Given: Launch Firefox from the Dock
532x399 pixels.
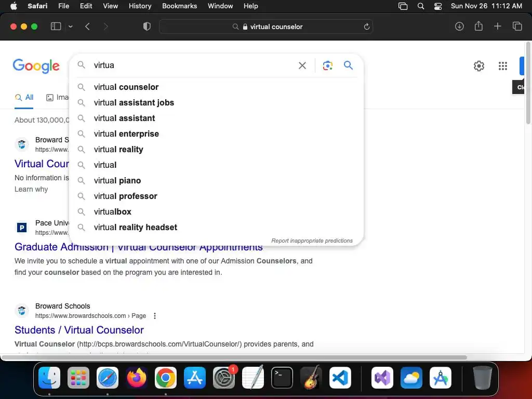Looking at the screenshot, I should point(137,378).
